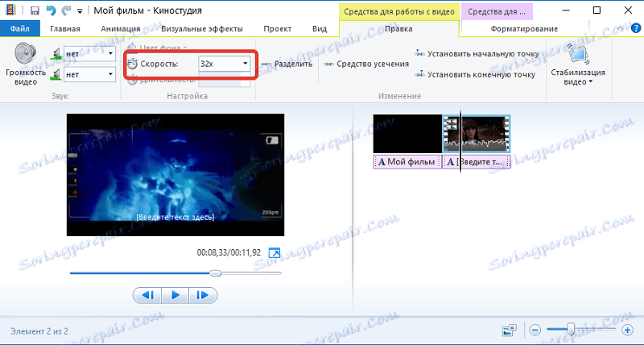Open the quick access toolbar customize arrow
This screenshot has height=345, width=644.
click(80, 11)
